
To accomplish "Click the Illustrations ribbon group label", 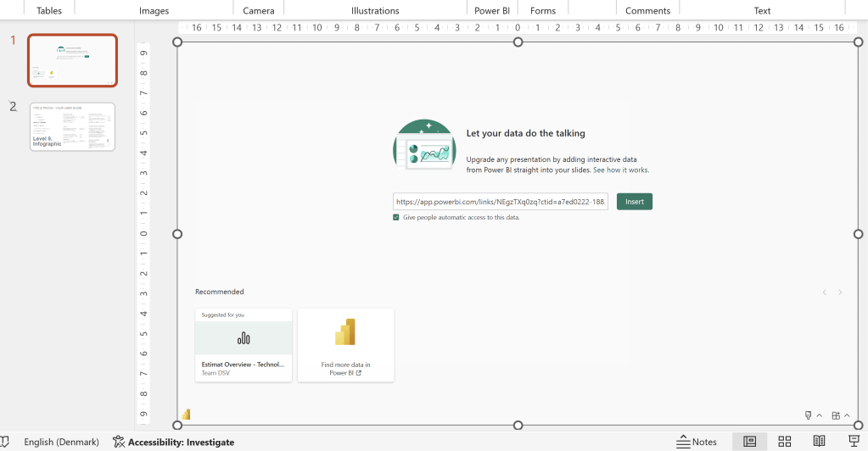I will (375, 10).
